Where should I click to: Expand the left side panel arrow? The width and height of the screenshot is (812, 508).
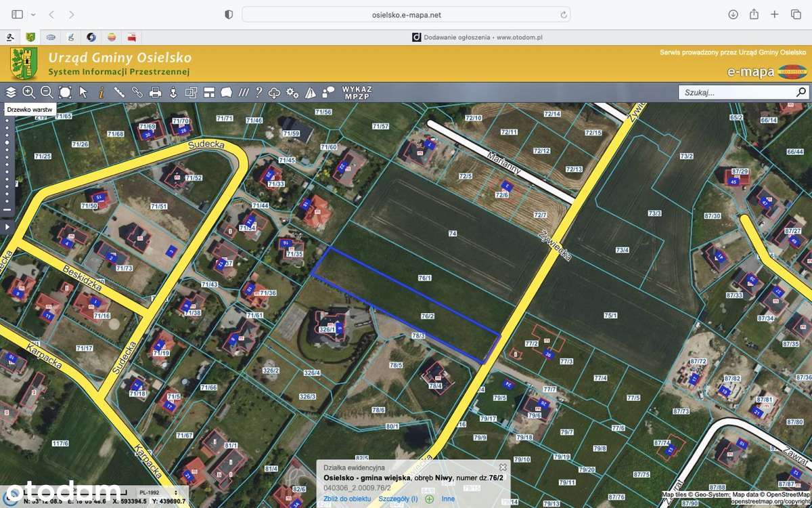7,227
